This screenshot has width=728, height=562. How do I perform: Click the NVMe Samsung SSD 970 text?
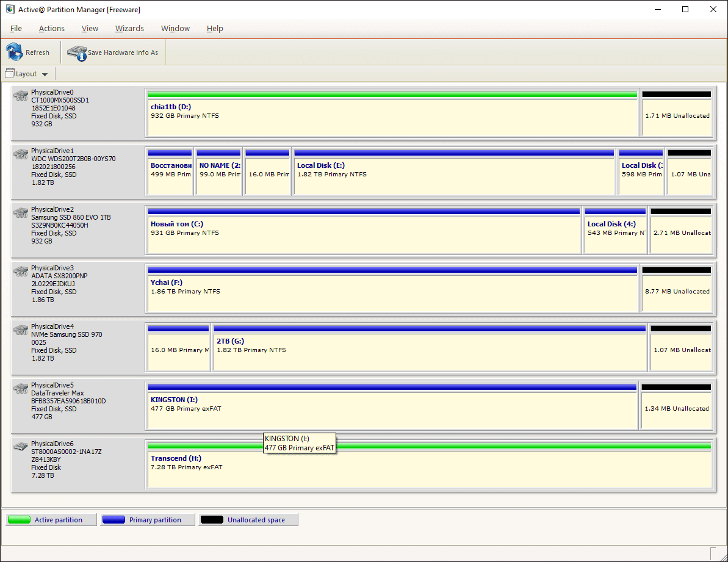pyautogui.click(x=67, y=334)
